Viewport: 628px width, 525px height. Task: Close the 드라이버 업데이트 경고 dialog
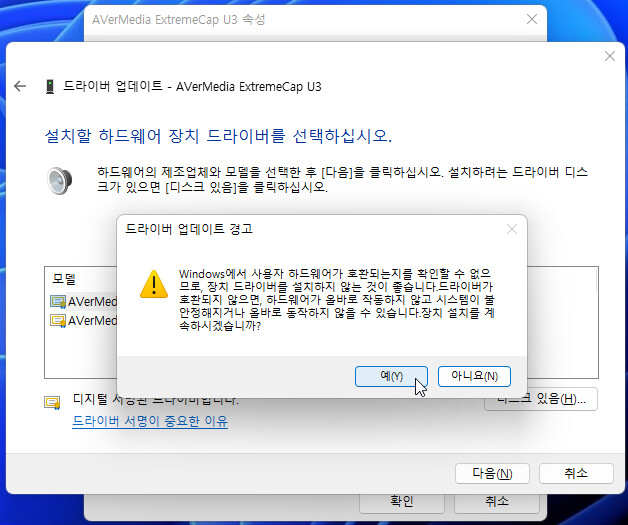[511, 229]
